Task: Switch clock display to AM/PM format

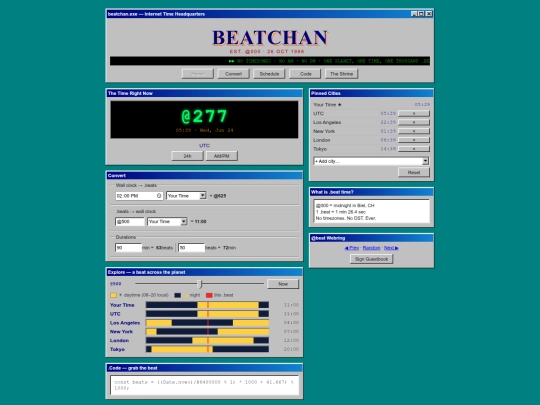Action: click(x=221, y=156)
